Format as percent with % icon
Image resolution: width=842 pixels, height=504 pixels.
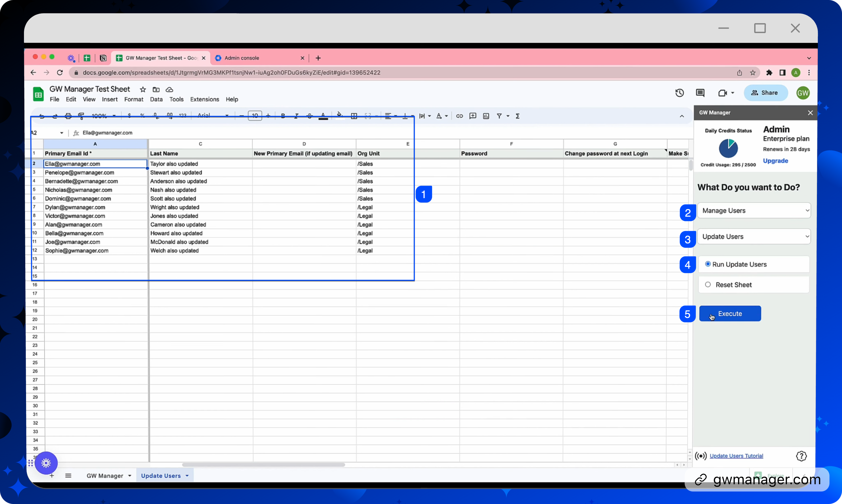pyautogui.click(x=142, y=116)
